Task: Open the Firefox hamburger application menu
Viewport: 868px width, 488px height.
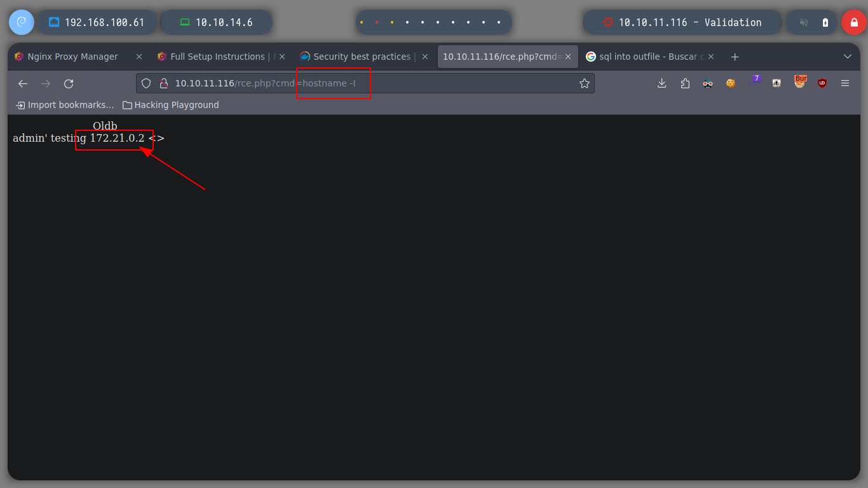Action: [845, 83]
